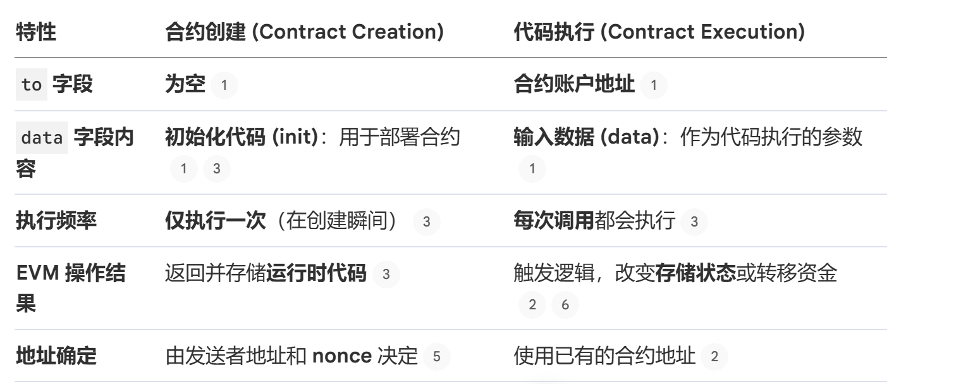
Task: Click citation 6 under 触发逻辑 text
Action: pos(565,305)
